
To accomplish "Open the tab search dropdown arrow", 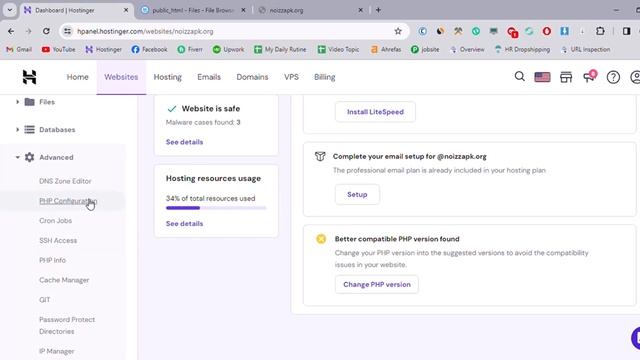I will coord(10,10).
